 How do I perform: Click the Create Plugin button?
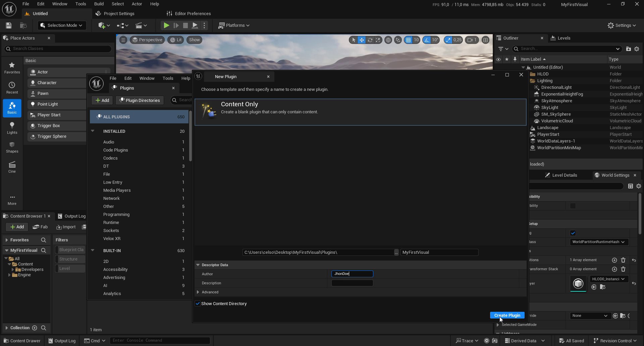(507, 315)
